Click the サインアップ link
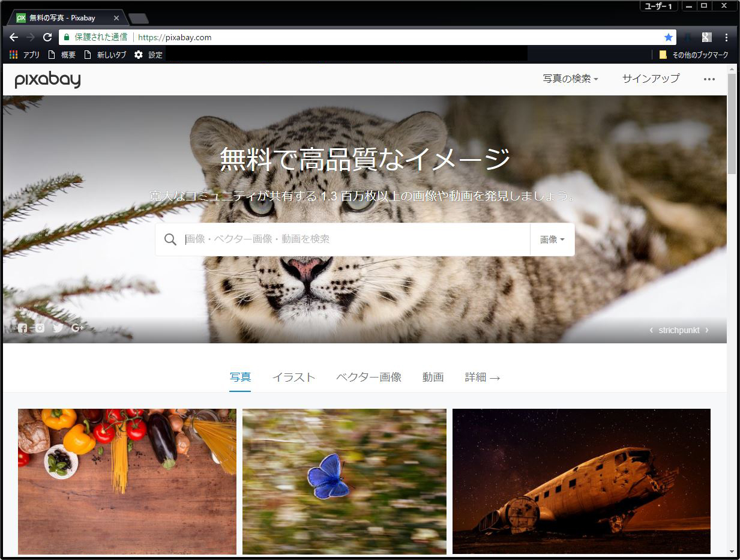This screenshot has width=740, height=560. 651,79
